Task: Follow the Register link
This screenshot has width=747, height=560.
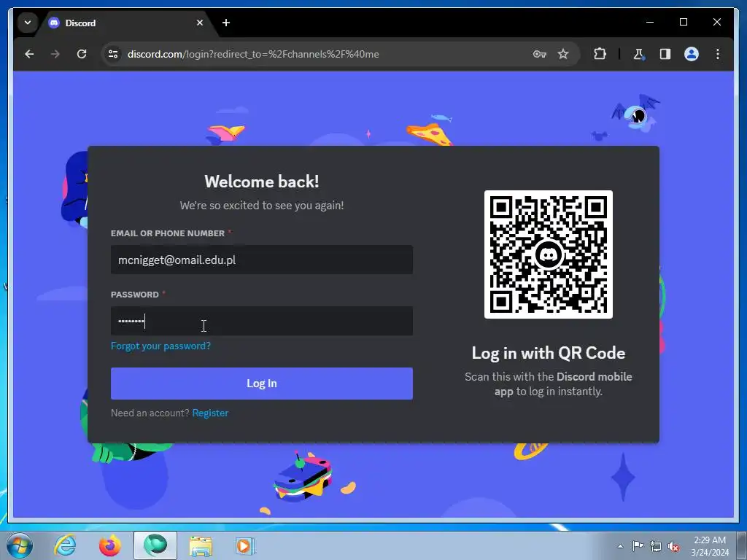Action: pos(210,413)
